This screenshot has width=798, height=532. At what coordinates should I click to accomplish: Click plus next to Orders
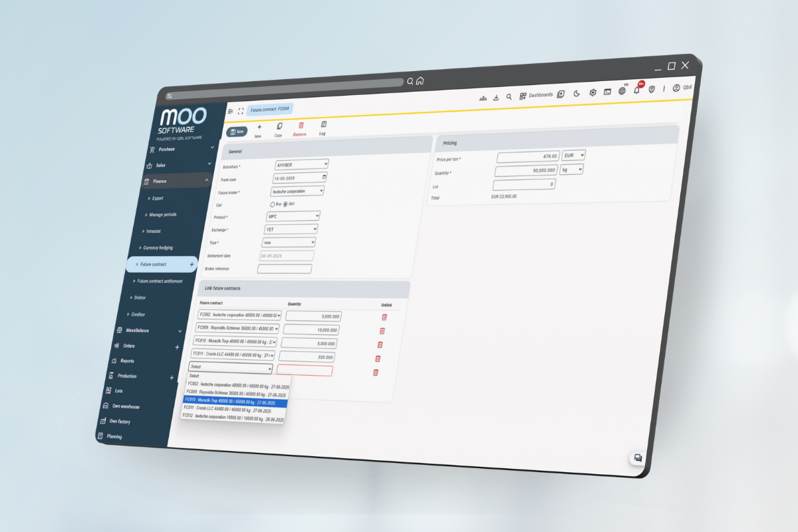[x=177, y=347]
